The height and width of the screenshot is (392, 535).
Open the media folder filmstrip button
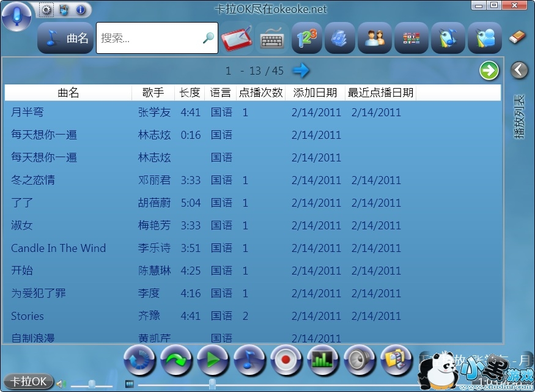[x=396, y=360]
